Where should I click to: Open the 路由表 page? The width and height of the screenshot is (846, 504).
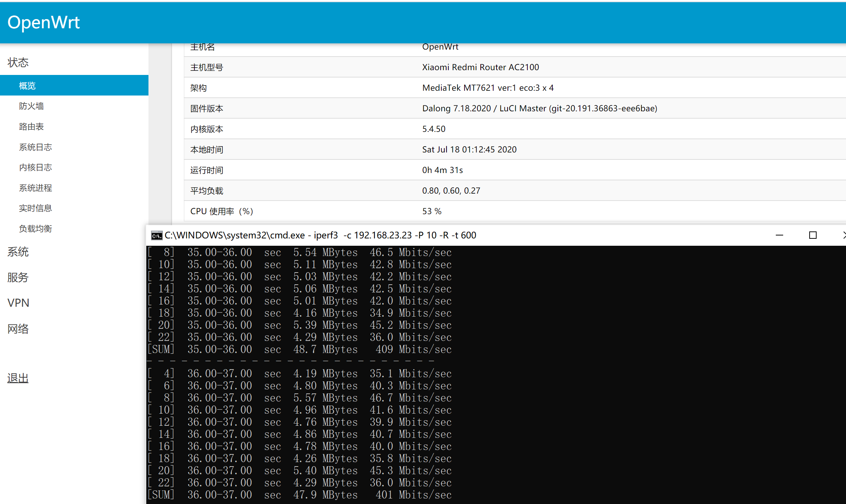[31, 127]
